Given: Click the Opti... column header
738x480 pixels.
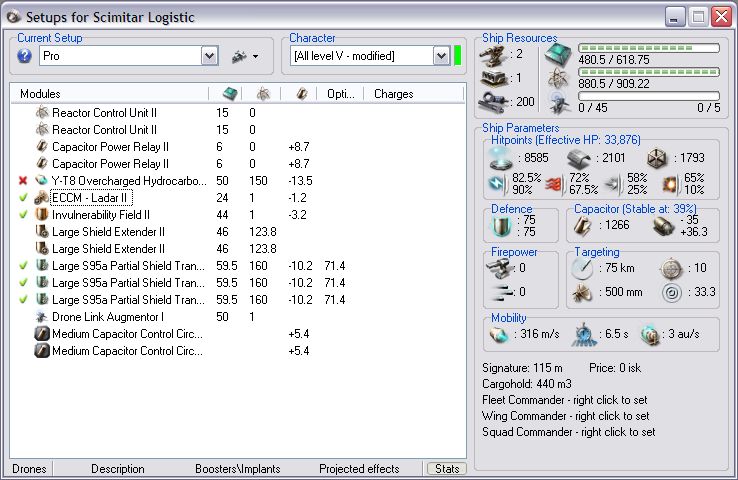Looking at the screenshot, I should 341,94.
